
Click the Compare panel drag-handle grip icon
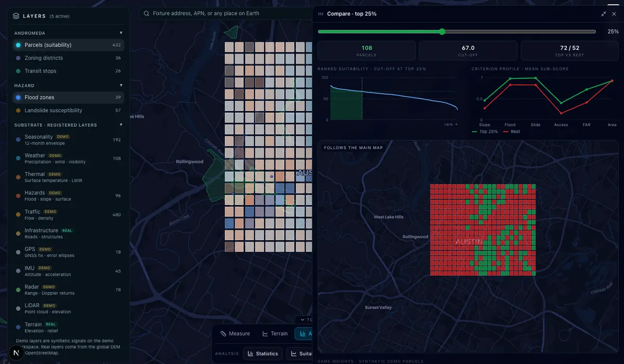pyautogui.click(x=321, y=14)
